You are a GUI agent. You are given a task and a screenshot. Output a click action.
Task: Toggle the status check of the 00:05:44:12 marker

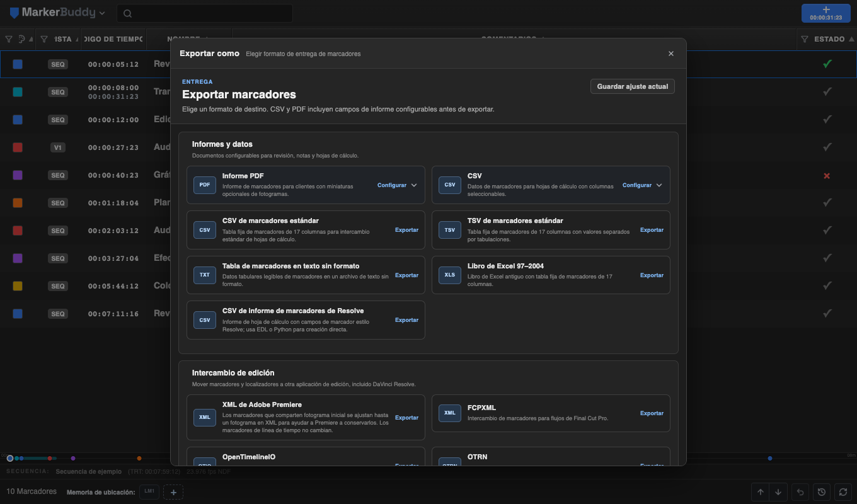[x=827, y=286]
